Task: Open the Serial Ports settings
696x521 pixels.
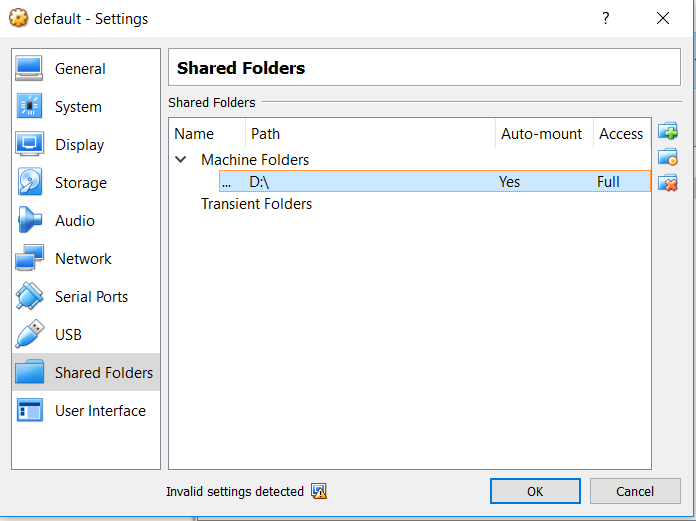Action: click(91, 297)
